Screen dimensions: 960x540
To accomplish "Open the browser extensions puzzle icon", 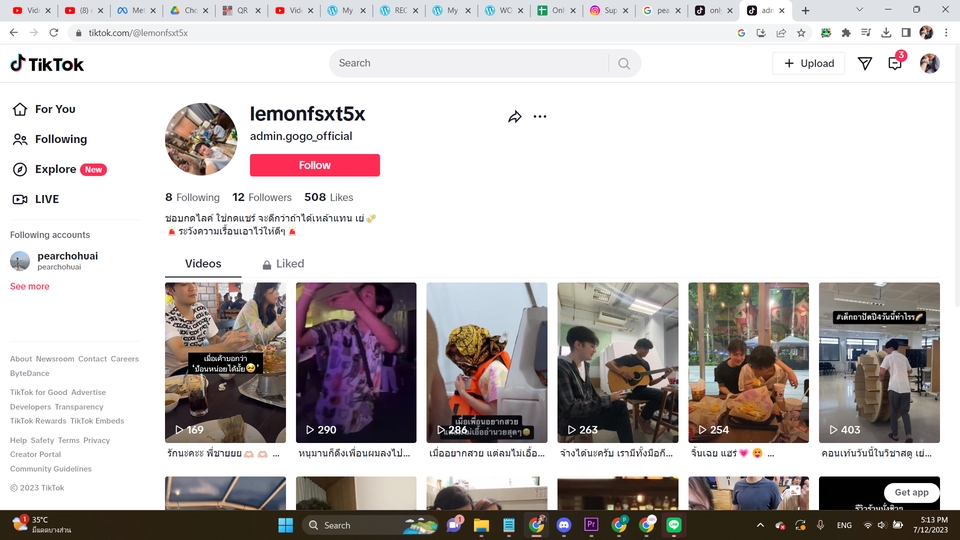I will [846, 33].
